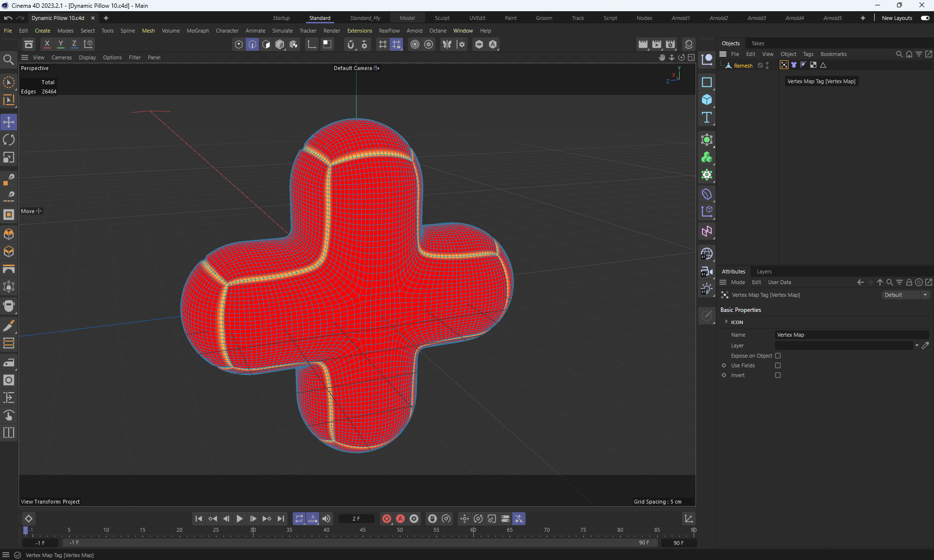Switch to the Sculpt layout
The height and width of the screenshot is (560, 934).
click(x=442, y=18)
